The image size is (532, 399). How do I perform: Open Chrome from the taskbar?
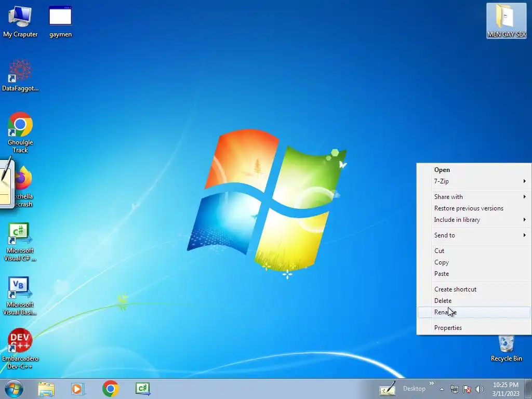click(x=110, y=389)
